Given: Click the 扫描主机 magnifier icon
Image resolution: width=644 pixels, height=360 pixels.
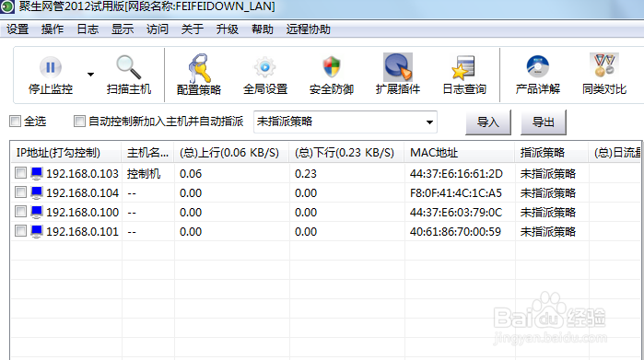Looking at the screenshot, I should pyautogui.click(x=129, y=67).
